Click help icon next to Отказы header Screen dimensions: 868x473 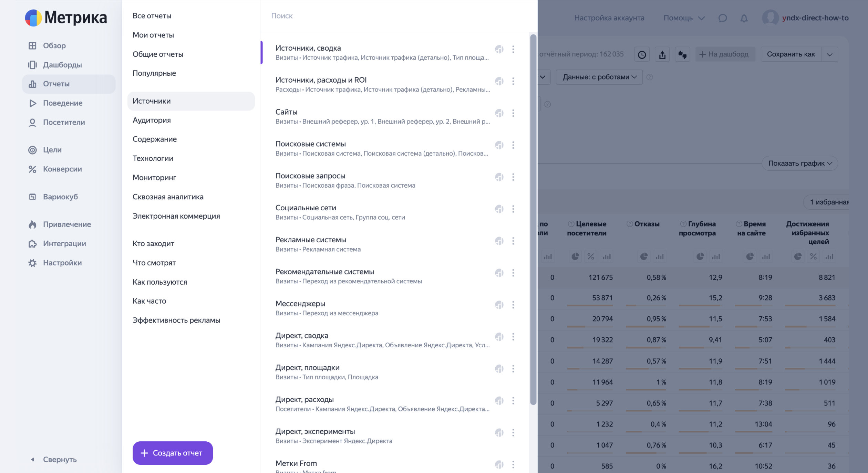coord(630,224)
